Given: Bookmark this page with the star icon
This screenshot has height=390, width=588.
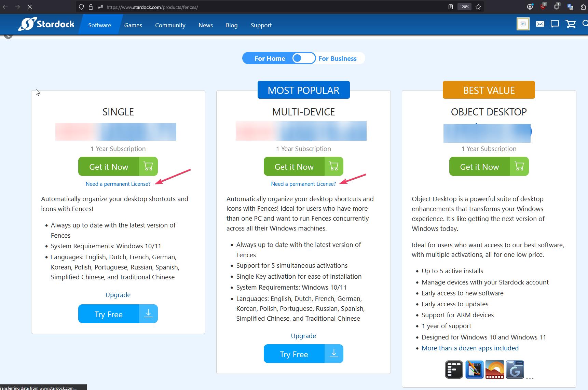Looking at the screenshot, I should click(478, 7).
